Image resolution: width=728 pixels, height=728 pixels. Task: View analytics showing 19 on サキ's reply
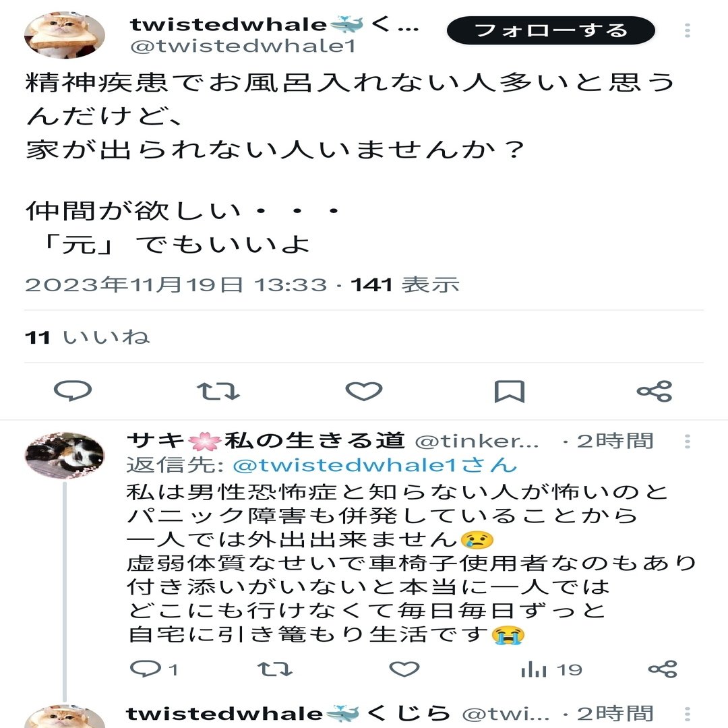(551, 669)
